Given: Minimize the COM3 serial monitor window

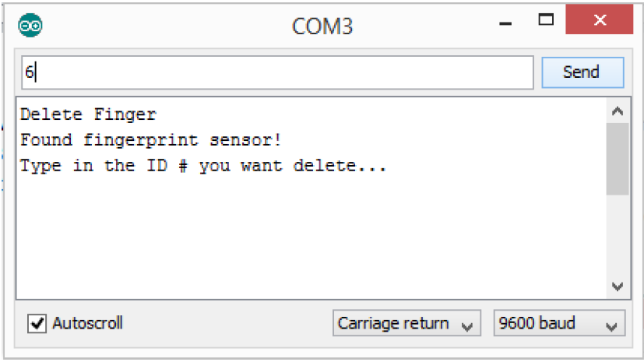Looking at the screenshot, I should 505,23.
